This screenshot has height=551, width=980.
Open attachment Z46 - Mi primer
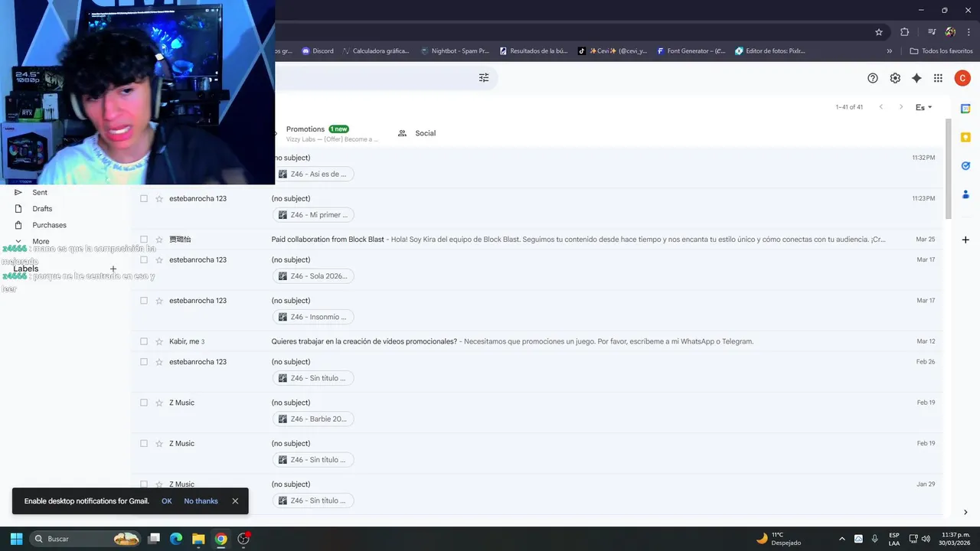pos(314,215)
